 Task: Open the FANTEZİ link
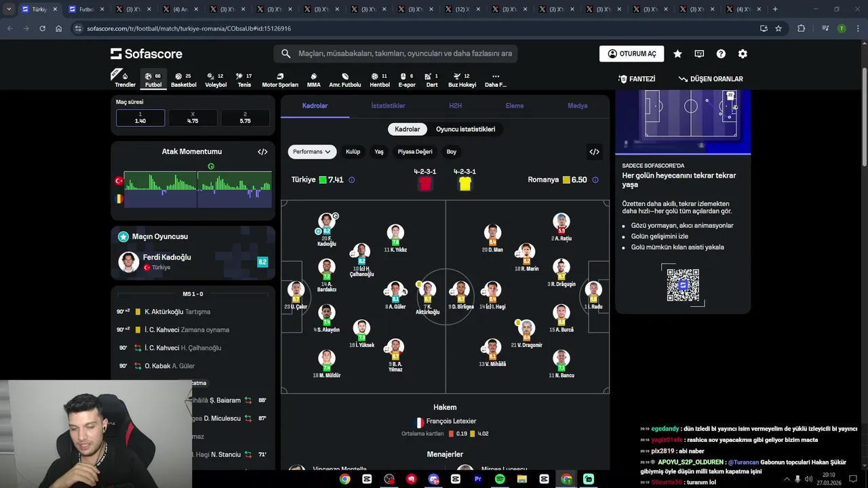pyautogui.click(x=637, y=79)
